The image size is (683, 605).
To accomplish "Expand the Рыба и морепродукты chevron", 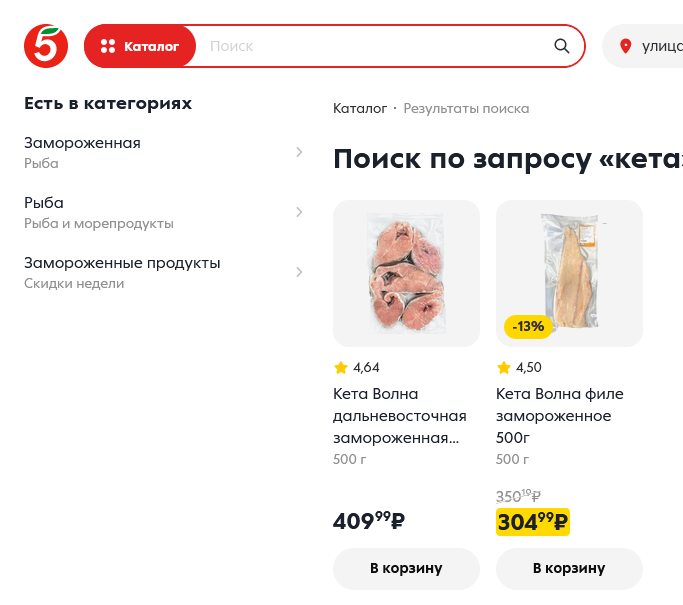I will coord(299,212).
